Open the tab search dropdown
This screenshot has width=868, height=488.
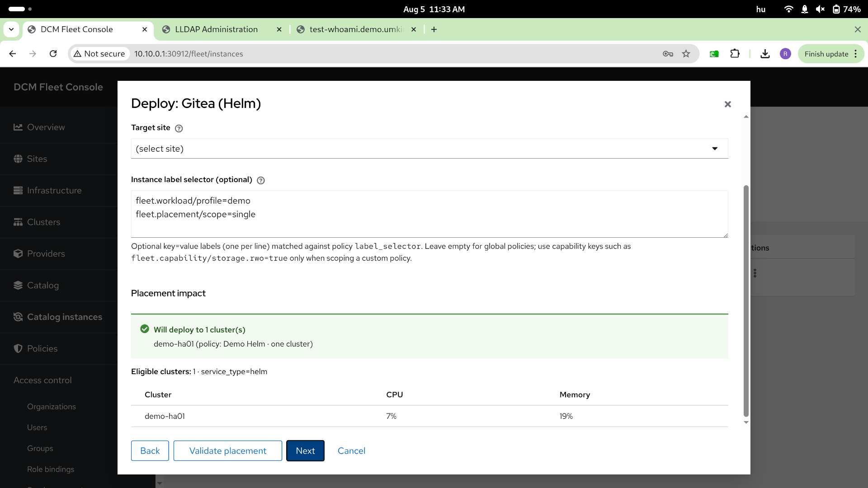11,29
